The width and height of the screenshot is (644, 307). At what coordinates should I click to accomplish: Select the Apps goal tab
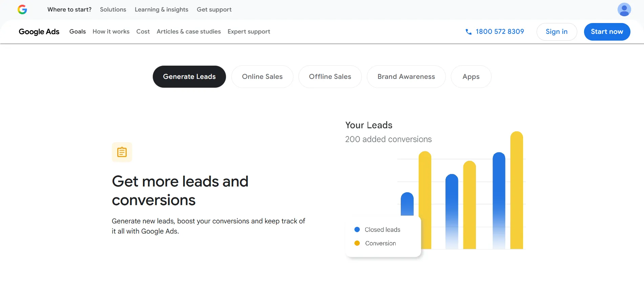click(471, 77)
